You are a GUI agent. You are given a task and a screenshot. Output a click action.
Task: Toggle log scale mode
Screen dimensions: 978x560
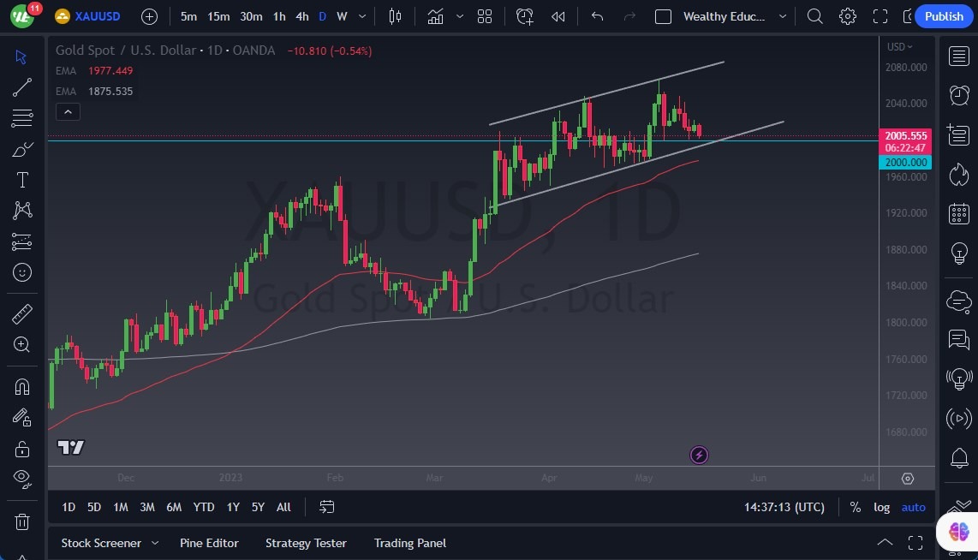[881, 507]
